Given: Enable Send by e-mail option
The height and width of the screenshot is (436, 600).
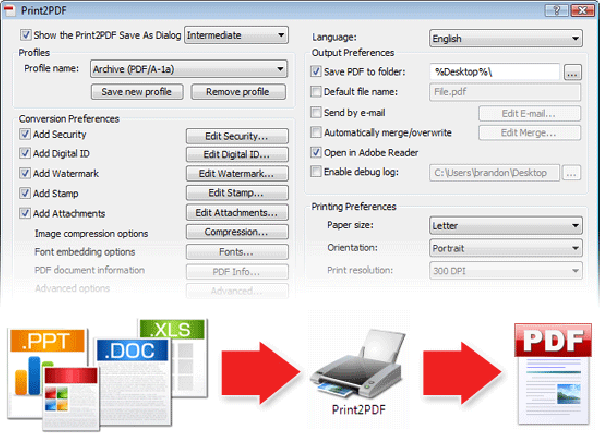Looking at the screenshot, I should [316, 113].
